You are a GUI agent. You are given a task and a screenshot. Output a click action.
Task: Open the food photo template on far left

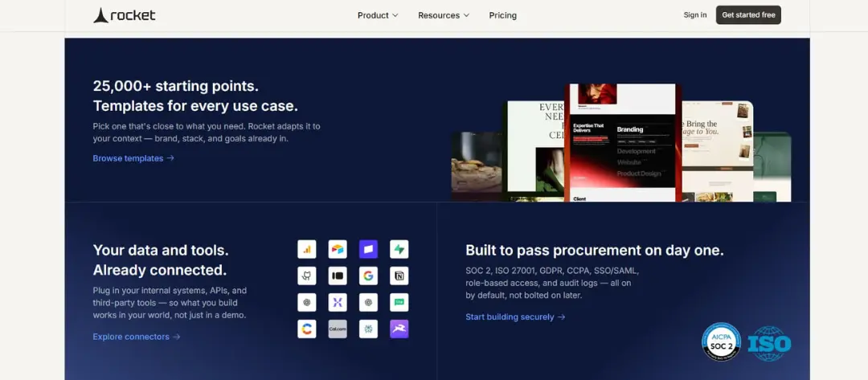pos(477,166)
